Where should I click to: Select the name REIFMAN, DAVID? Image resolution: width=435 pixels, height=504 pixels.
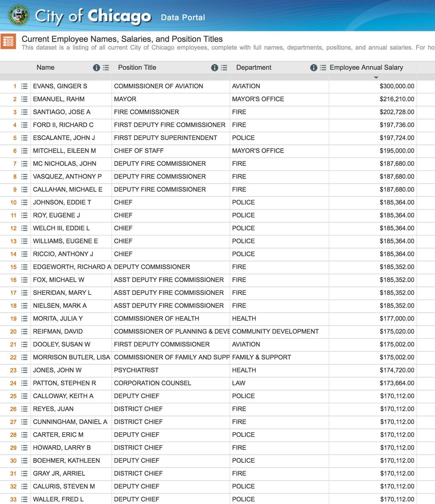tap(58, 331)
